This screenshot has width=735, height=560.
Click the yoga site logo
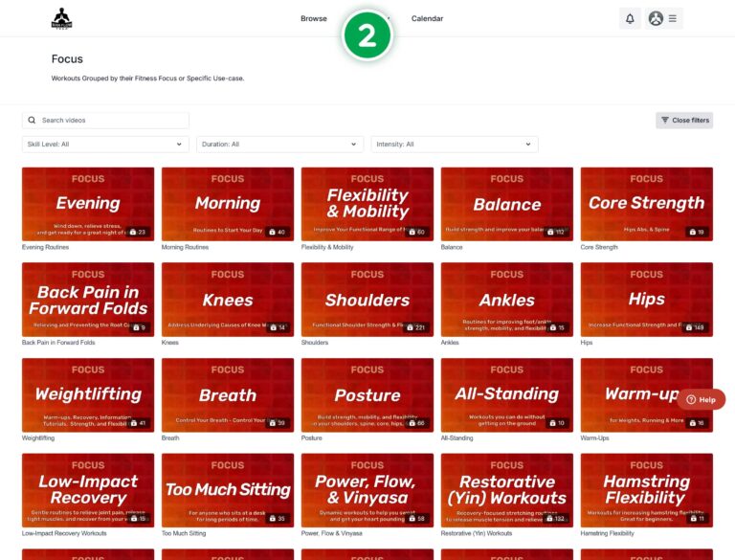coord(61,19)
